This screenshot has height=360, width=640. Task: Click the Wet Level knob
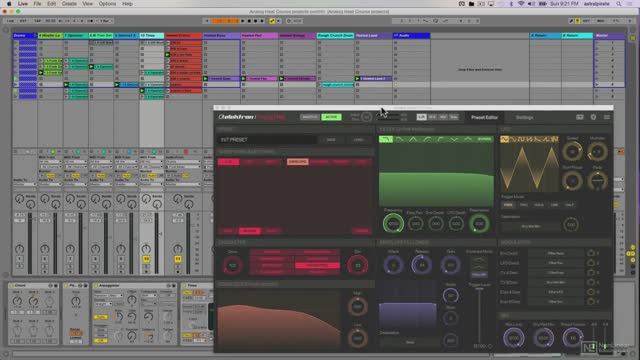(x=513, y=338)
